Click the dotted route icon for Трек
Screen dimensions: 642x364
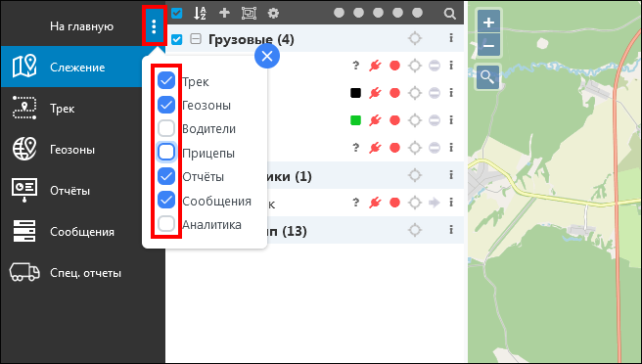pos(24,108)
